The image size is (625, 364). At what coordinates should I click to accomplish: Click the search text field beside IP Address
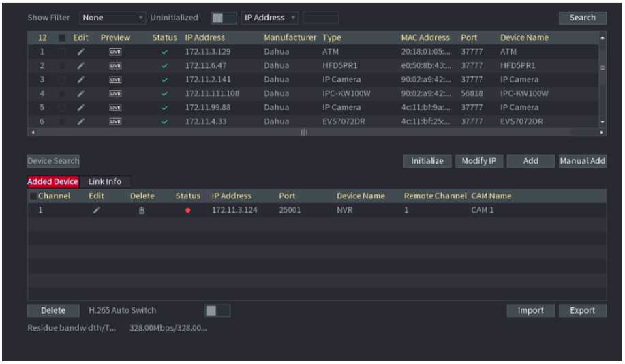coord(320,18)
